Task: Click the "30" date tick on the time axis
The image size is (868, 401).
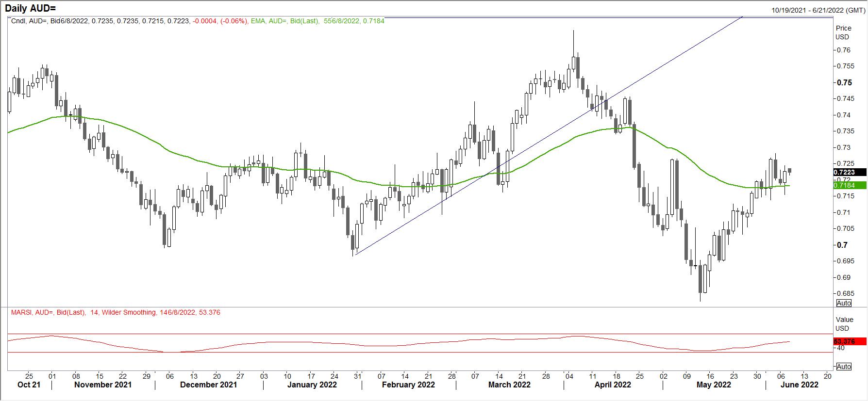Action: (757, 376)
